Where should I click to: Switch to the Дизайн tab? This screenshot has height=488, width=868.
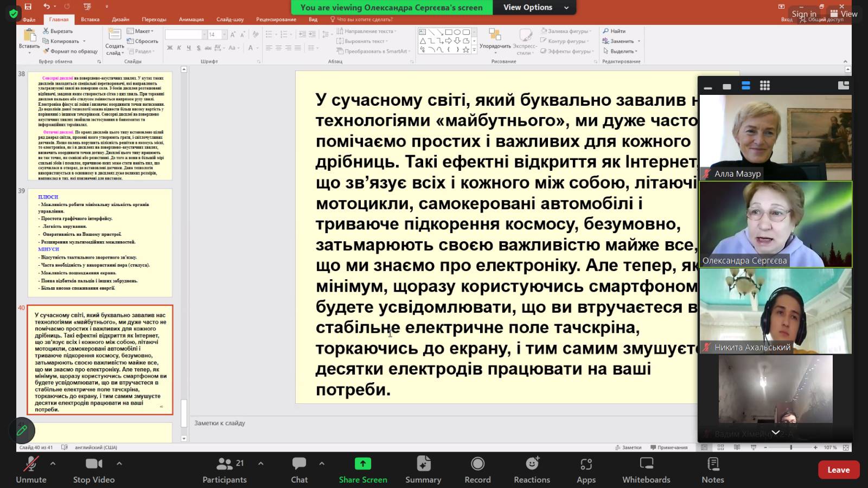point(120,20)
